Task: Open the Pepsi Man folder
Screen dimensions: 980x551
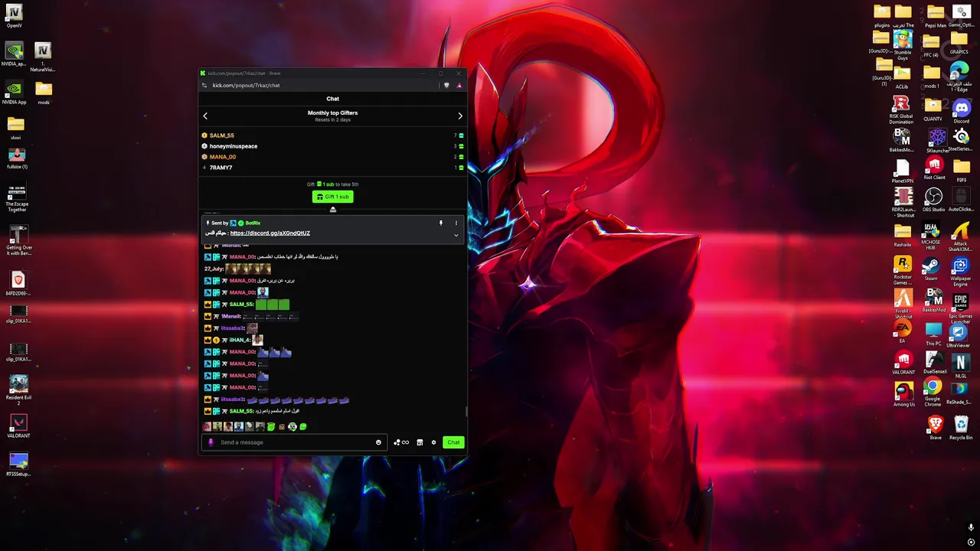Action: click(x=936, y=16)
